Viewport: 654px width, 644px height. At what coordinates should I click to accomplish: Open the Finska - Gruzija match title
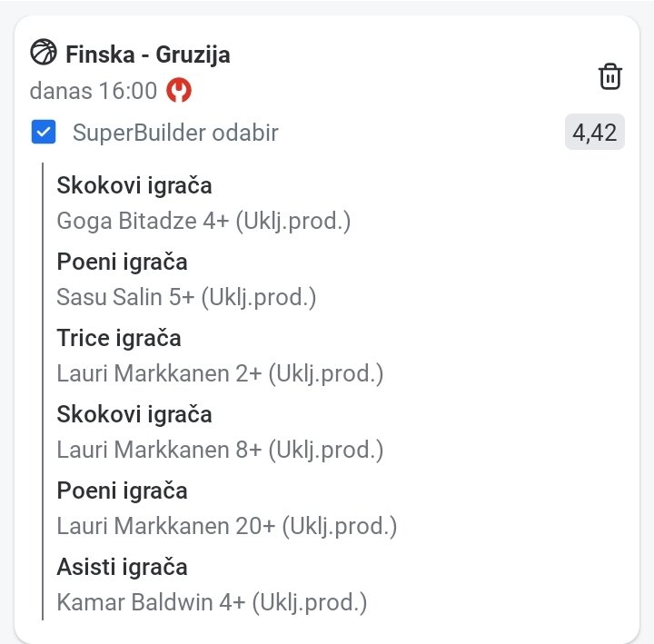(x=147, y=54)
